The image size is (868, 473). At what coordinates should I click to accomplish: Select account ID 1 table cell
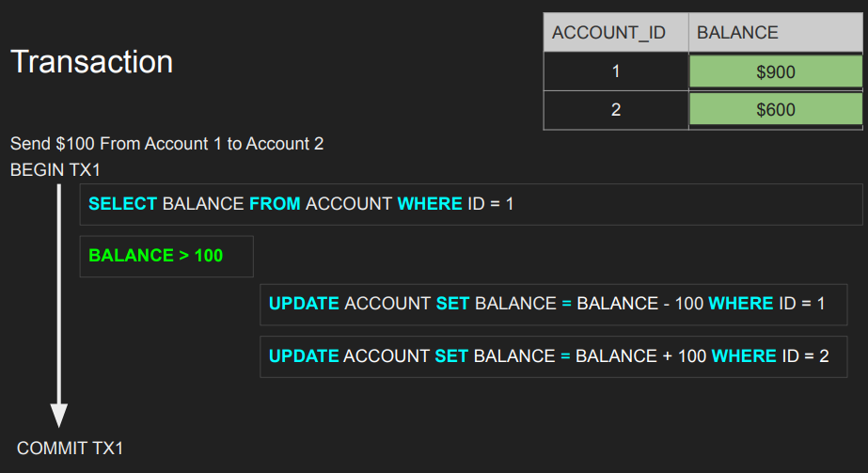click(616, 71)
